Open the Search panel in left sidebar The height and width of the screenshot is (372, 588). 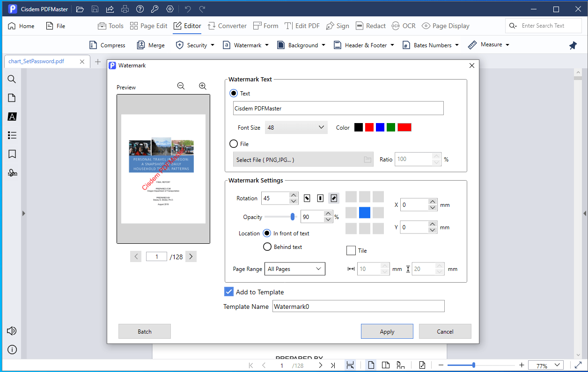point(12,79)
